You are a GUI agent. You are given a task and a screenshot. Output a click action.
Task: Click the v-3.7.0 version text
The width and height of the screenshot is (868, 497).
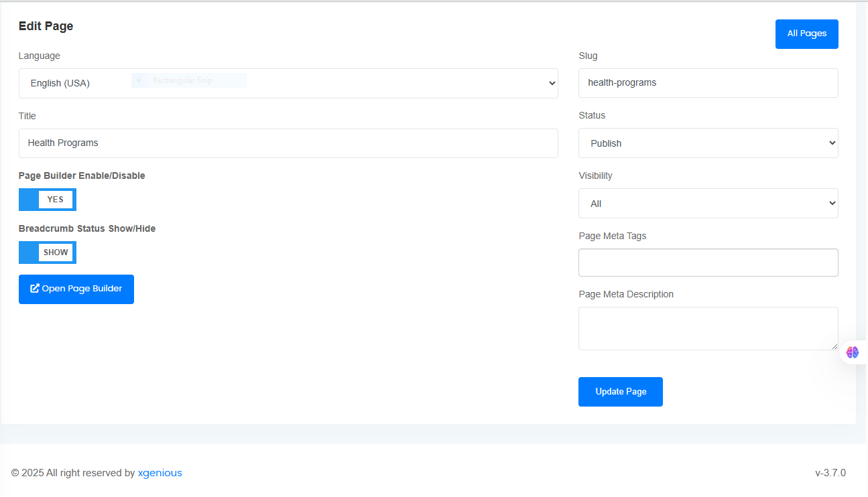point(830,473)
